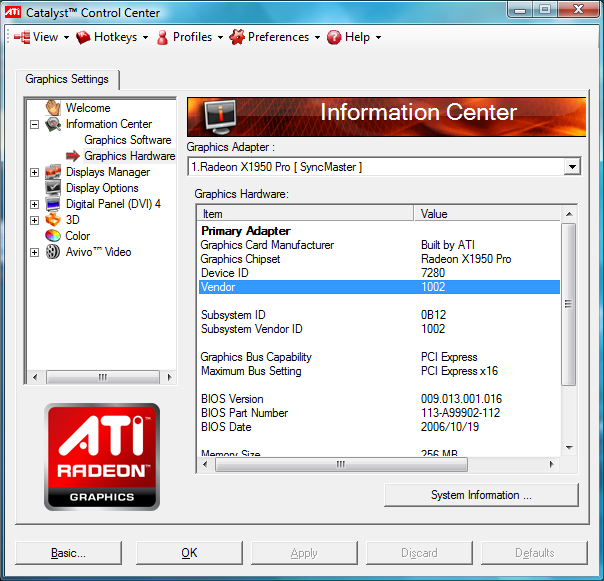Expand the Digital Panel (DVI) 4 node
The width and height of the screenshot is (604, 581).
pyautogui.click(x=35, y=204)
